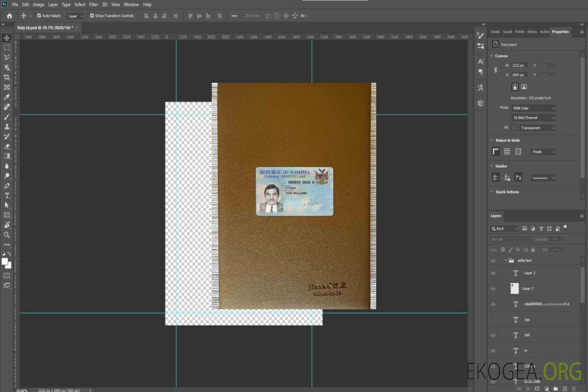
Task: Hide Layer 2 with its eye icon
Action: (x=493, y=273)
